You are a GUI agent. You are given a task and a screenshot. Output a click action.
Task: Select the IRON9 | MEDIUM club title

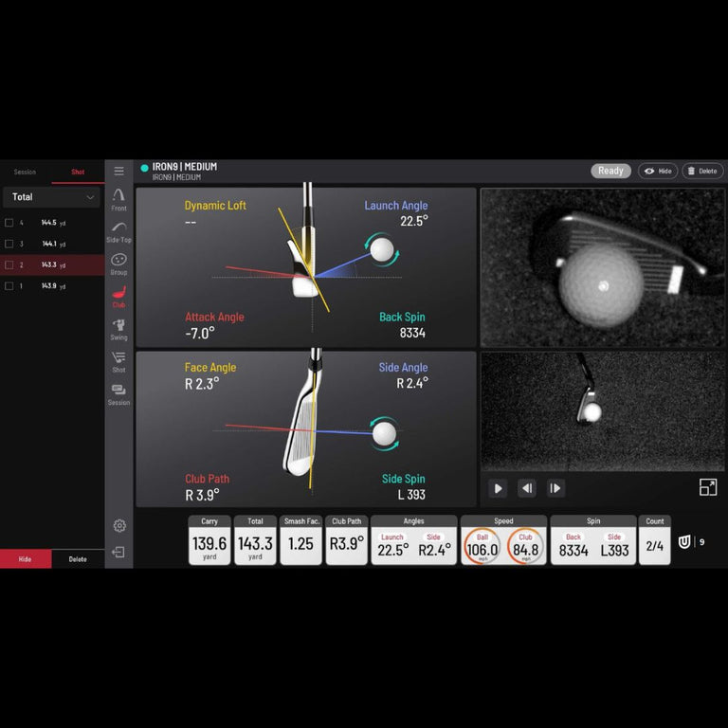click(x=184, y=167)
